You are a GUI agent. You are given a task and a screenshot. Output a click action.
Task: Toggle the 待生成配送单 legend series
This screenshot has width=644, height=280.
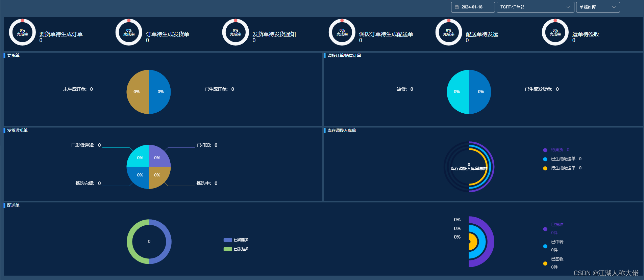point(562,168)
